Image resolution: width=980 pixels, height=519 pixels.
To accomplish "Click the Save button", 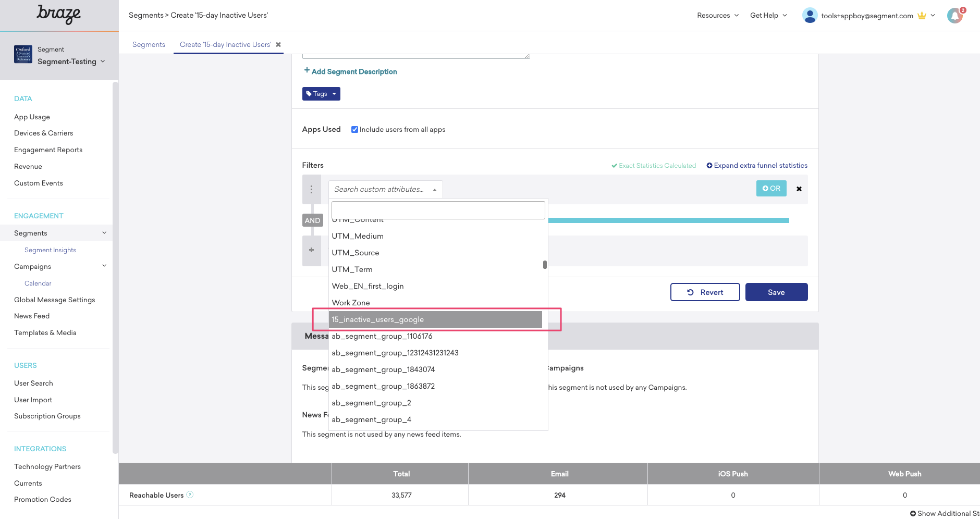I will [x=776, y=292].
